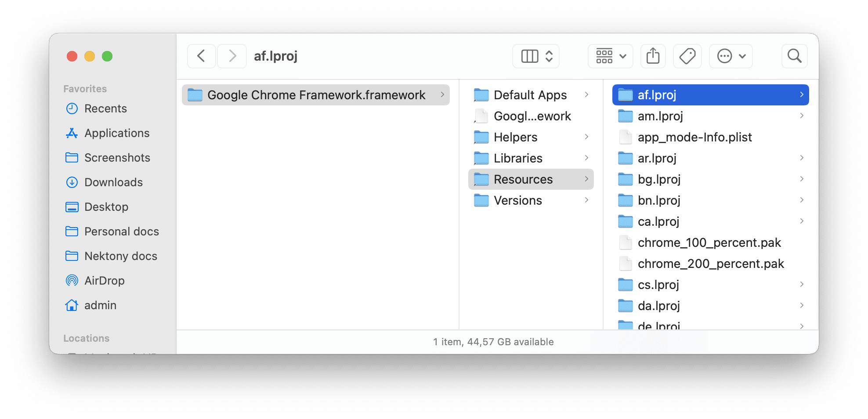Select chrome_100_percent.pak file

pos(711,242)
